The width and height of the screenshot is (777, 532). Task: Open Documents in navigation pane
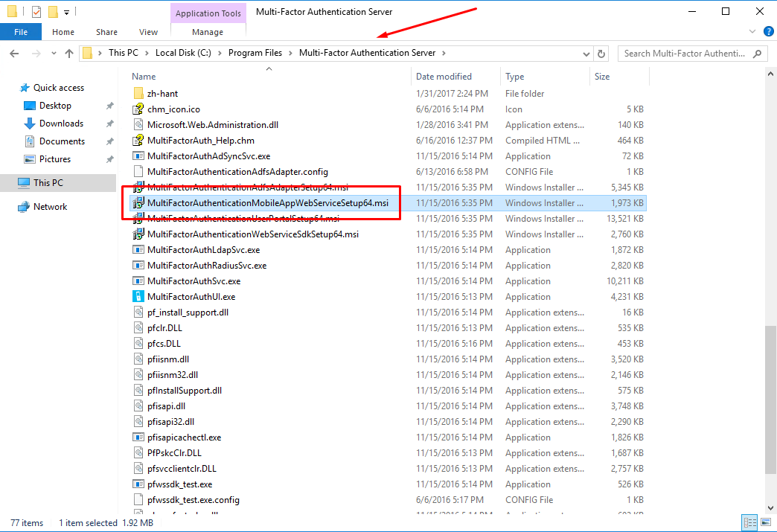(62, 141)
